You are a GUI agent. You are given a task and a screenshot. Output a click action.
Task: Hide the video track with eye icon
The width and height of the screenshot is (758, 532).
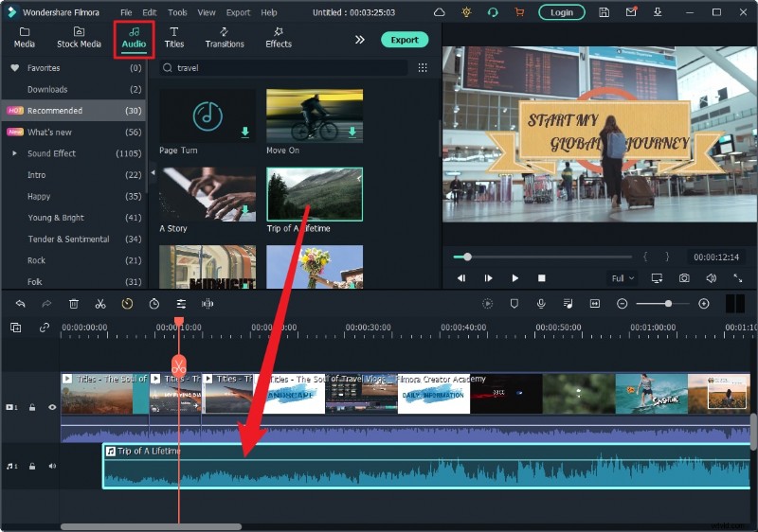tap(52, 407)
